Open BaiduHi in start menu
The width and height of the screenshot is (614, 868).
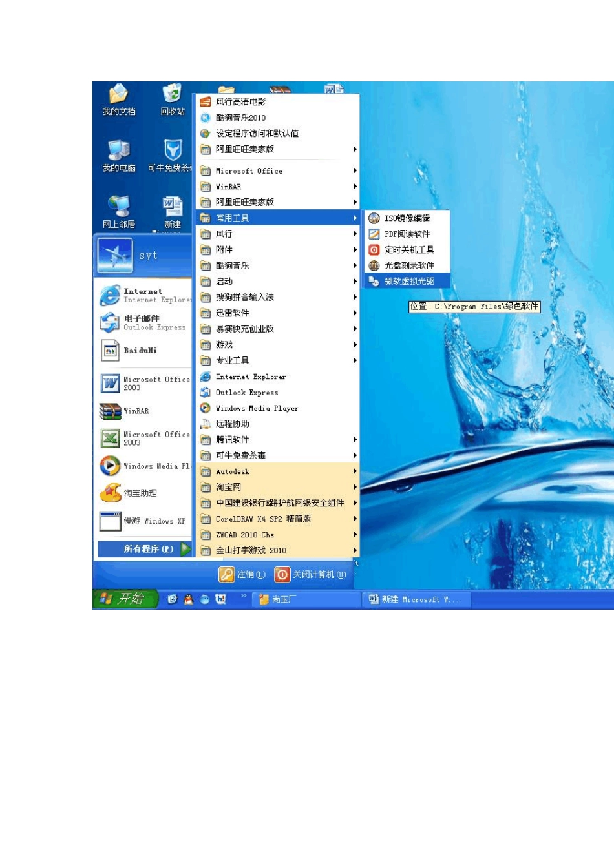click(x=145, y=351)
